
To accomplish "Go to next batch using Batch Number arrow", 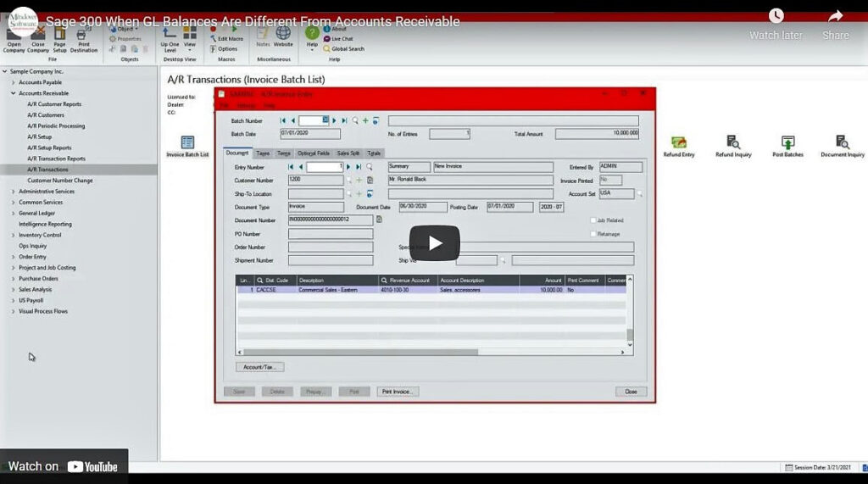I will click(x=334, y=120).
